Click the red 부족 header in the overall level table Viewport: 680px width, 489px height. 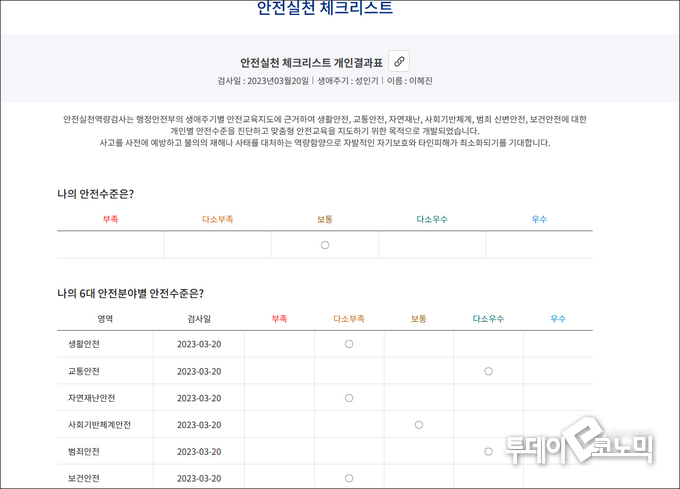click(x=110, y=218)
